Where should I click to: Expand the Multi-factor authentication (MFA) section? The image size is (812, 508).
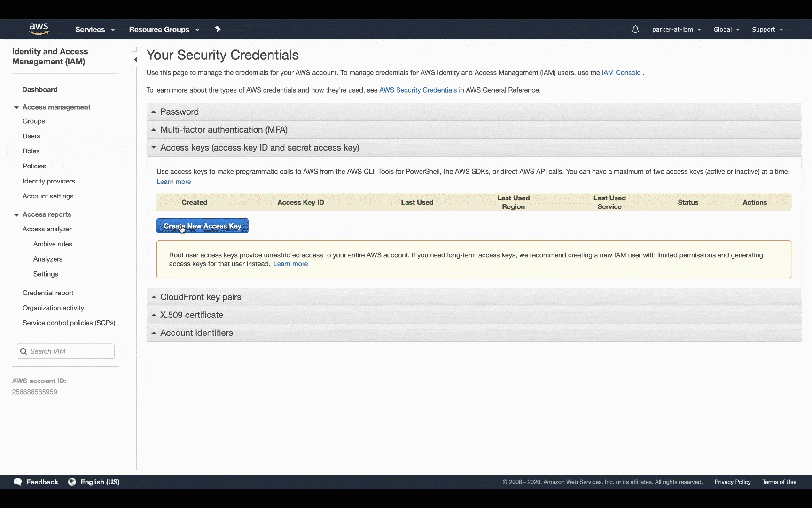tap(224, 129)
